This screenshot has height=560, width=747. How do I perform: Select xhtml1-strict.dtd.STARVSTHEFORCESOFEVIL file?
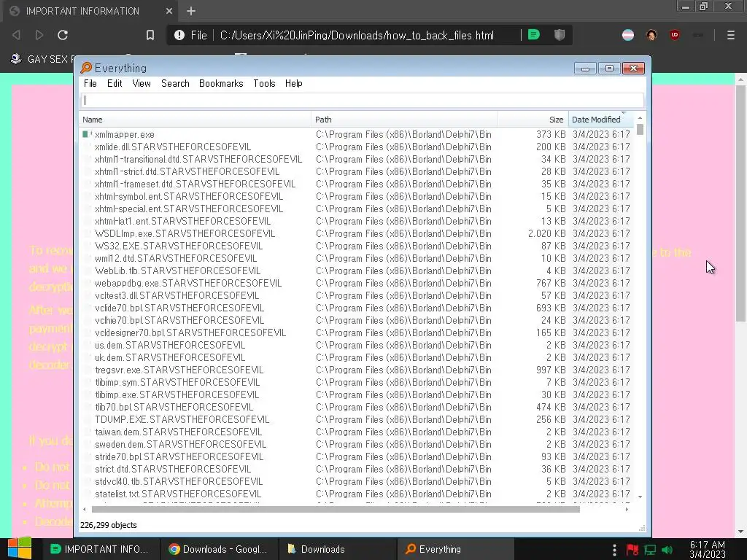(187, 171)
